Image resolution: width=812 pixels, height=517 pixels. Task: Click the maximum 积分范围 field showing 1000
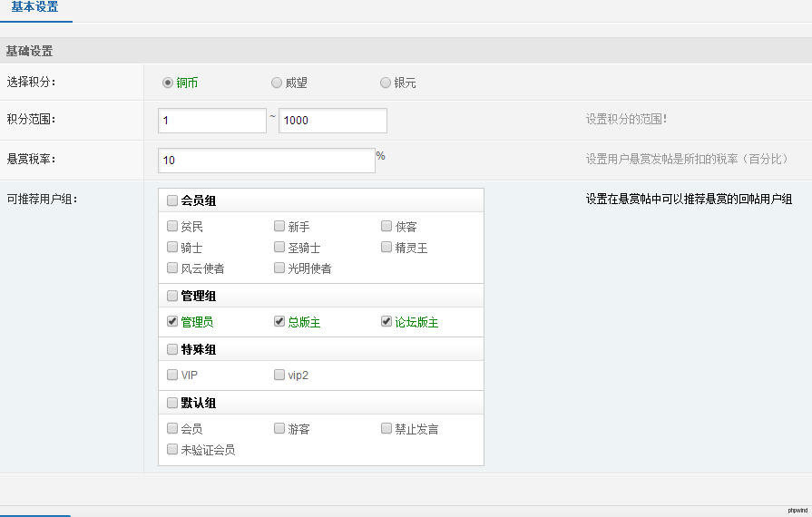click(333, 121)
